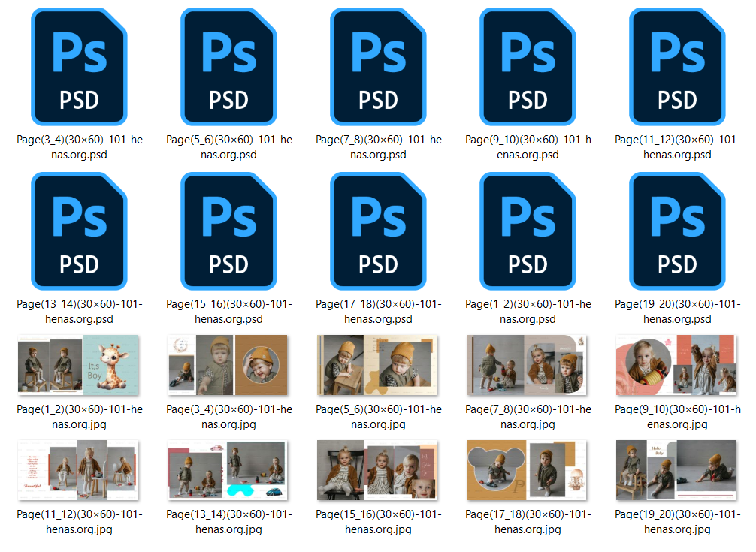Click filename Page(19_20)(30×60)-101-henas.org.psd
Image resolution: width=756 pixels, height=552 pixels.
pos(677,312)
